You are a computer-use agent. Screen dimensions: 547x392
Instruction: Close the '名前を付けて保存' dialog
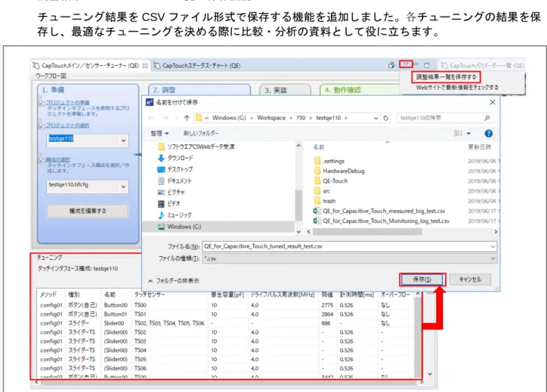click(493, 102)
